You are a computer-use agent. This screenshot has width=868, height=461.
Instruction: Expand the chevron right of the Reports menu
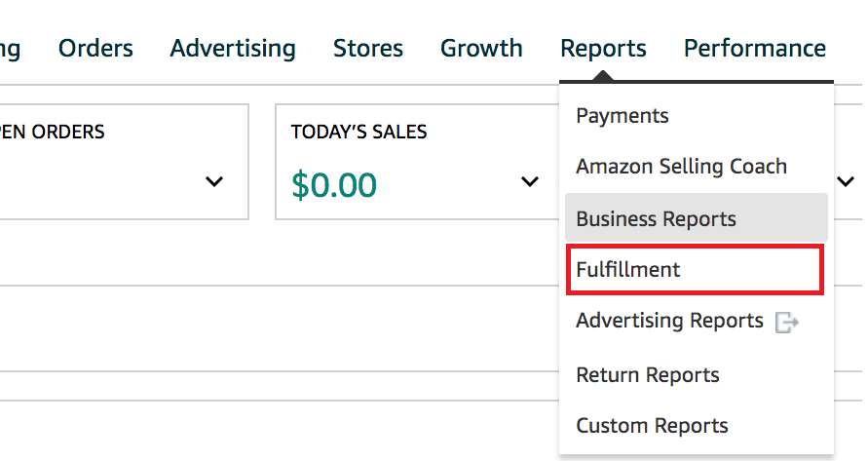(846, 181)
